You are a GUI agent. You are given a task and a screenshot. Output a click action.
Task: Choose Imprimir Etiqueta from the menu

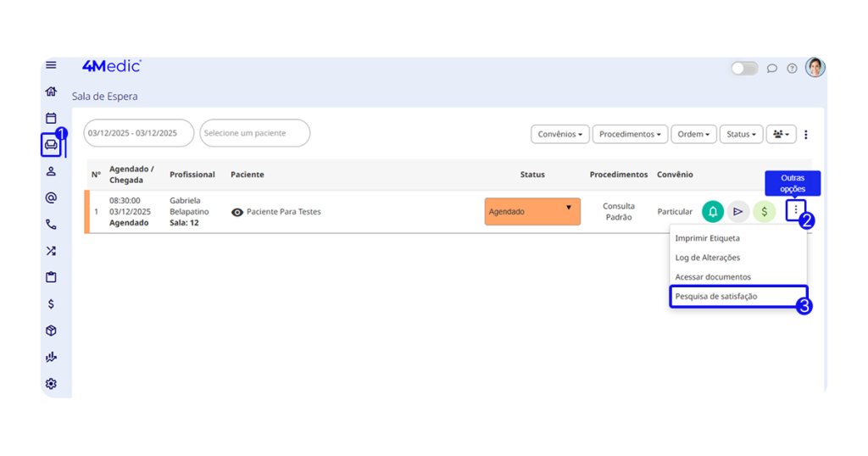pyautogui.click(x=708, y=238)
